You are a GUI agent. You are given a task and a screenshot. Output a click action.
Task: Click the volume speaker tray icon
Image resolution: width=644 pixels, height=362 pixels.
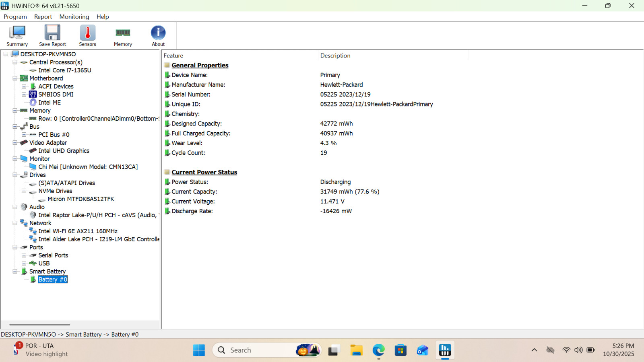click(x=578, y=350)
